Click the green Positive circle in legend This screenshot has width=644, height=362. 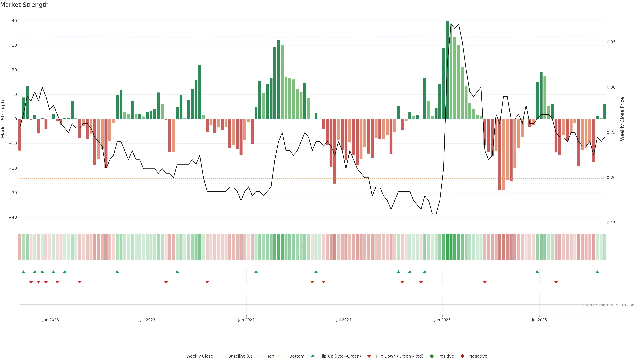[432, 356]
